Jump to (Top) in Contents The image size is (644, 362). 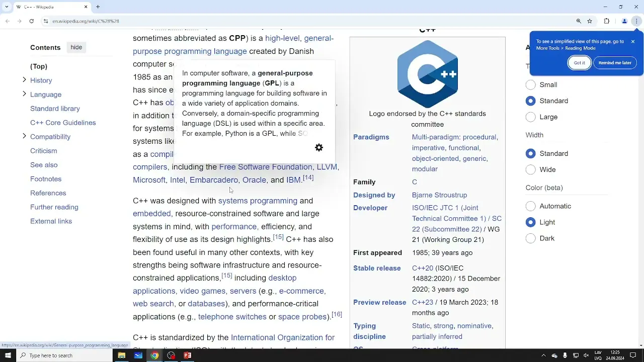pos(39,66)
